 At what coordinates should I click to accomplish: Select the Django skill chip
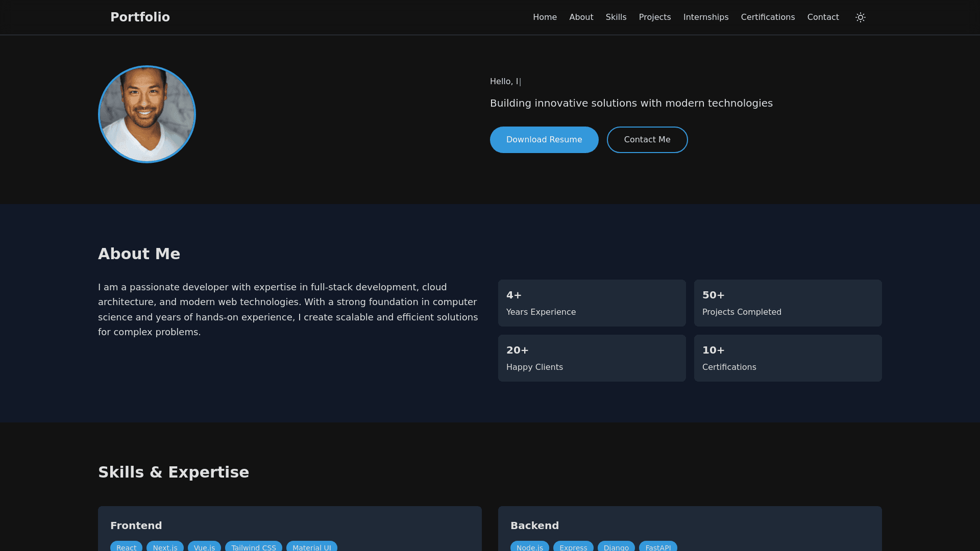616,546
